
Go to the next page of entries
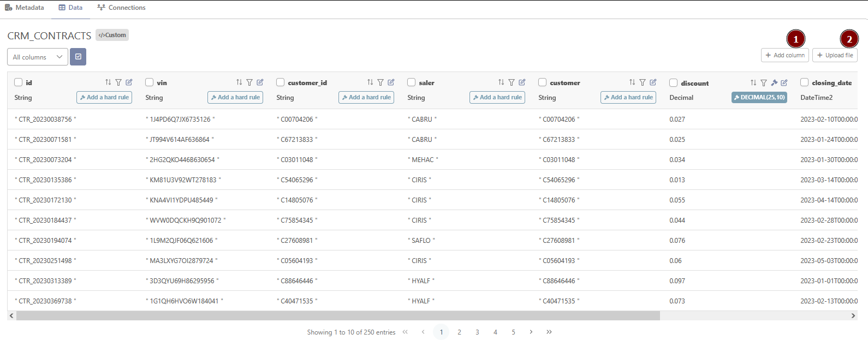click(531, 332)
